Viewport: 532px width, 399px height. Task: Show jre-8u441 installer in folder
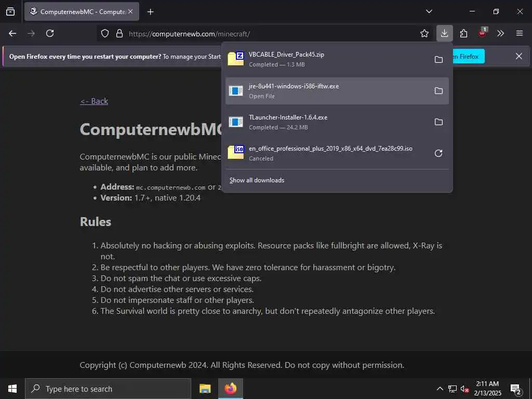click(438, 90)
